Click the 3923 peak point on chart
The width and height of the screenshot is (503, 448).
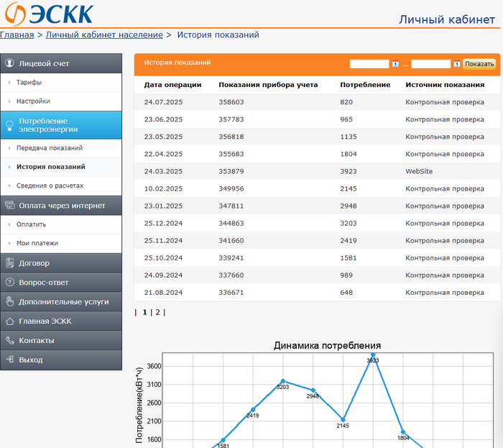click(373, 355)
